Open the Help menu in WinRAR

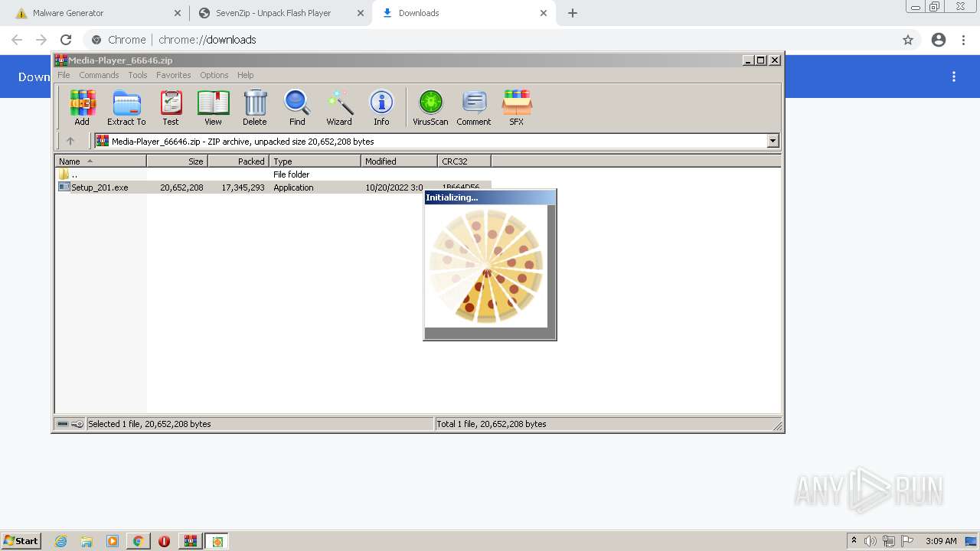(245, 75)
